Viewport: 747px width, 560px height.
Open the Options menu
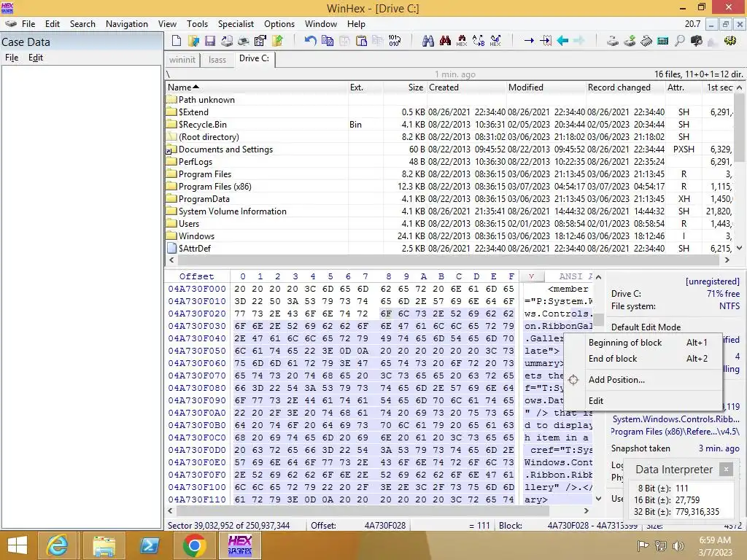point(279,24)
